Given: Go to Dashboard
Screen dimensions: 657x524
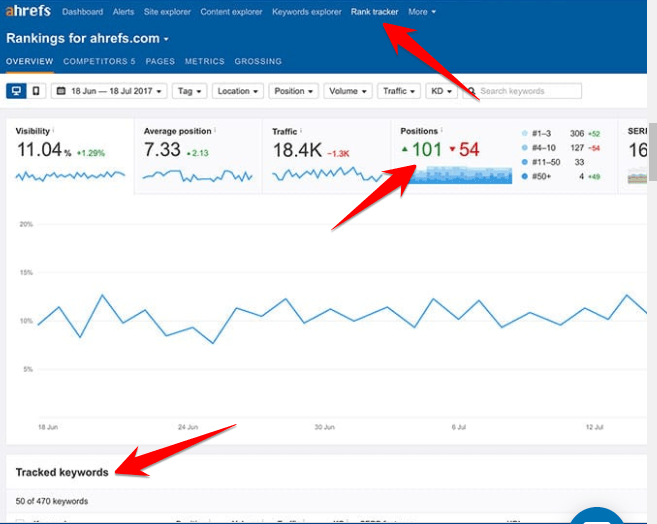Looking at the screenshot, I should coord(83,12).
